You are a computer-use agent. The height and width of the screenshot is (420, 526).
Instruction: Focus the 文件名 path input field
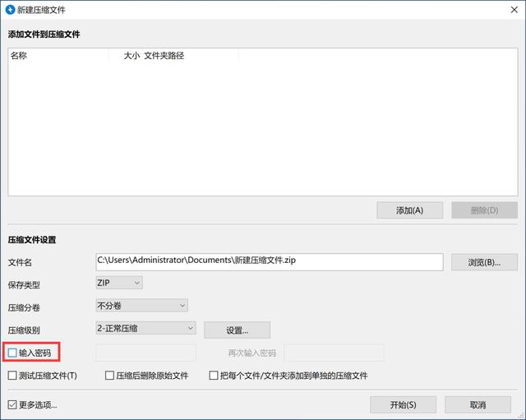pyautogui.click(x=270, y=262)
